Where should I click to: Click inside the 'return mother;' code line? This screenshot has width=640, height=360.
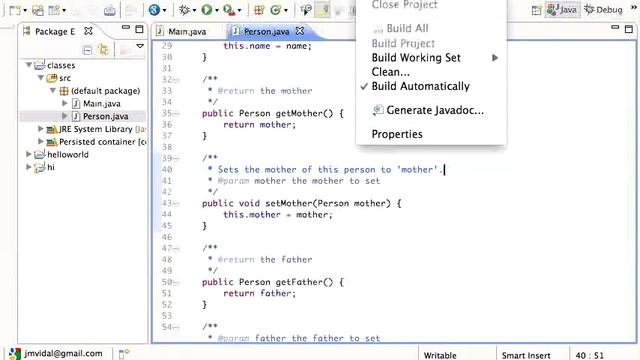pos(259,124)
